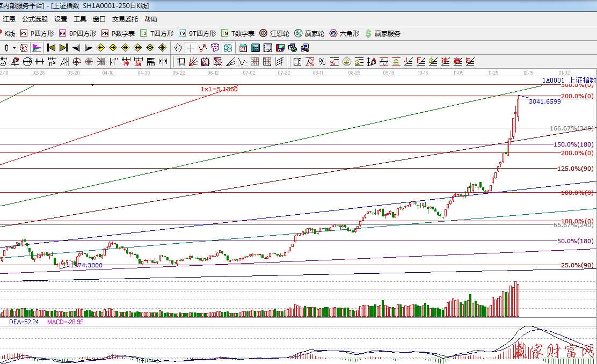Click the 3041.6599 peak price label

(544, 101)
